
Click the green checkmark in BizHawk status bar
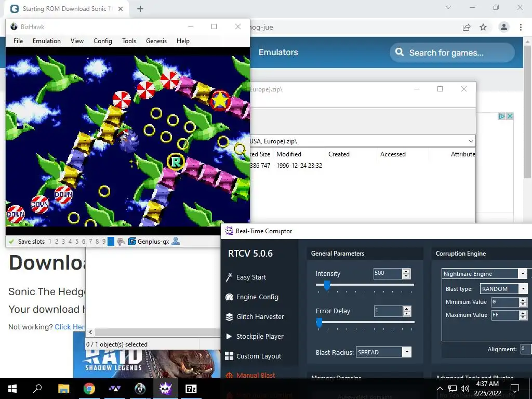(x=11, y=242)
